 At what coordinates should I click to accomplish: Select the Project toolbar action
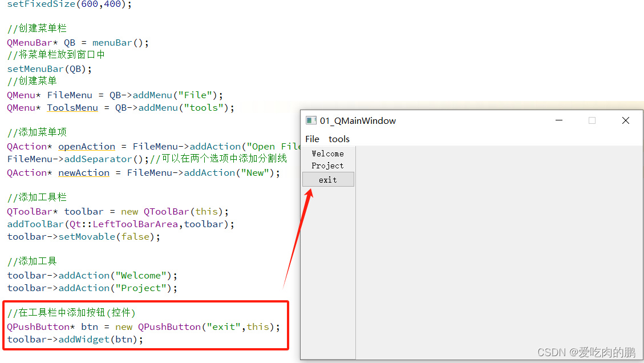328,166
